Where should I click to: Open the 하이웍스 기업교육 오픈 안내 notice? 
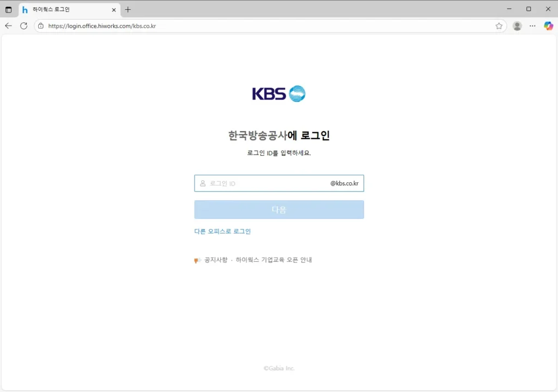(x=274, y=260)
